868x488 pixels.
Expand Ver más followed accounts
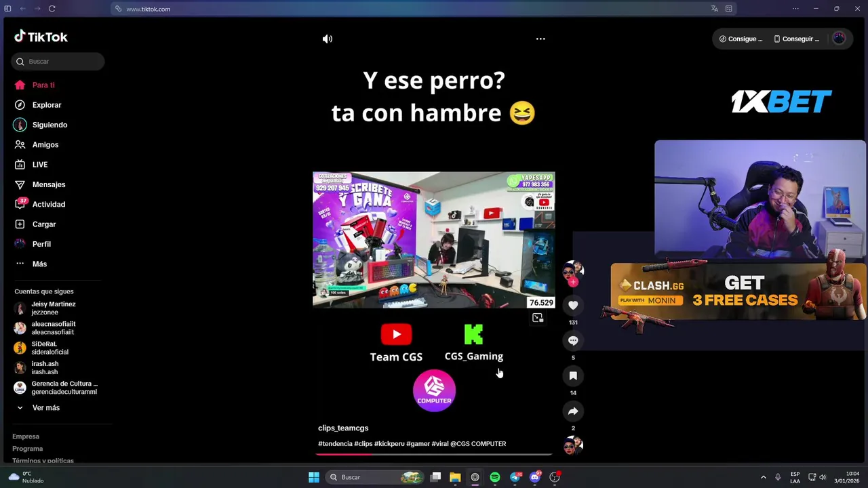[45, 408]
